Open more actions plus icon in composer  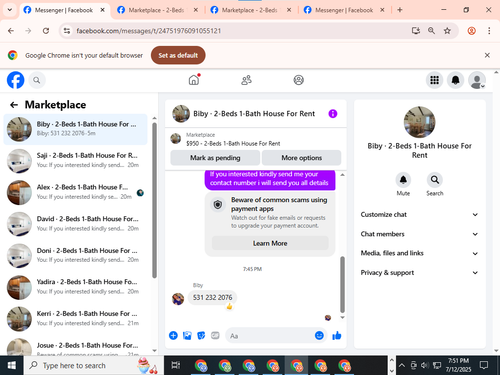click(173, 335)
